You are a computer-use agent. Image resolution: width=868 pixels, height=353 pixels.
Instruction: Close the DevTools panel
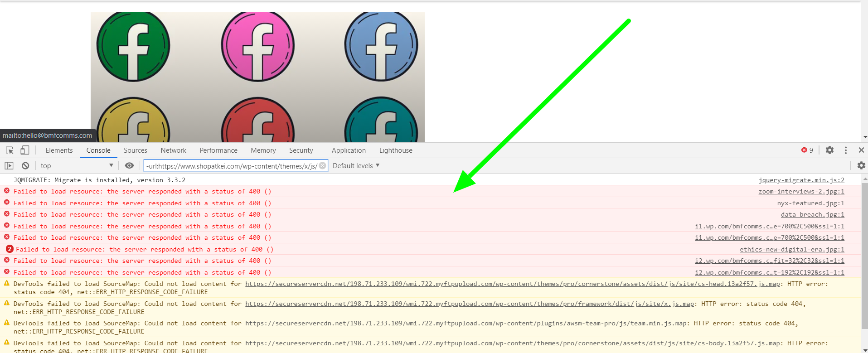click(x=861, y=150)
